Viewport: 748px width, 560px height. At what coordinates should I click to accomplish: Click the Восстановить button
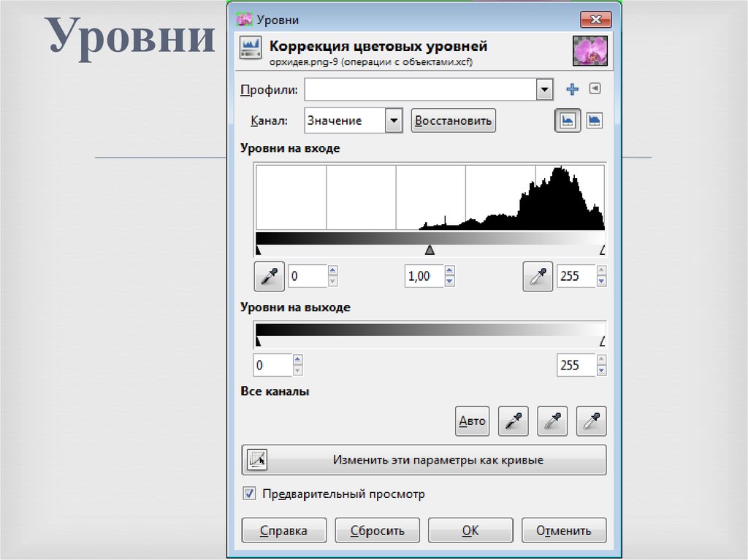click(x=453, y=120)
